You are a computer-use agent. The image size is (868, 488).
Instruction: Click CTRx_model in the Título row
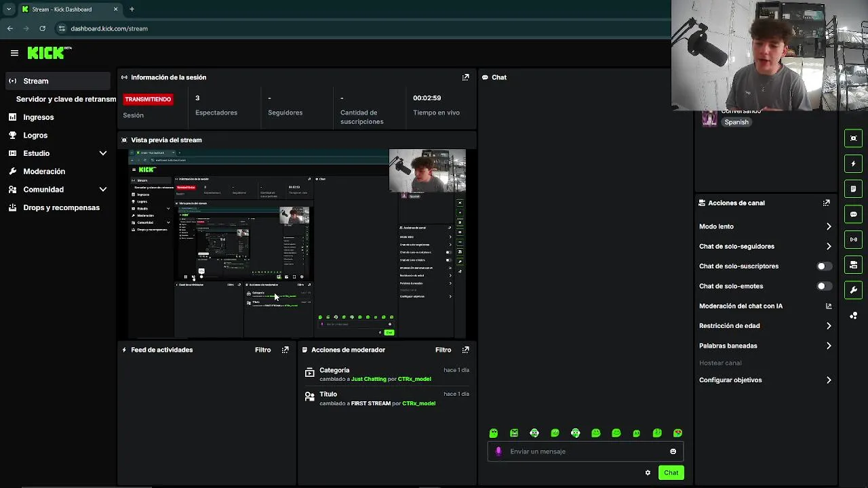[418, 403]
